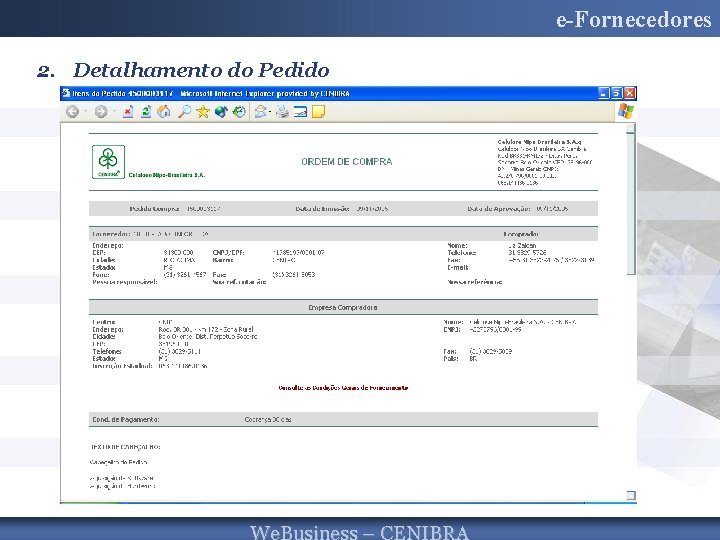Refresh the page with the green arrows icon
The image size is (720, 540).
pos(146,112)
